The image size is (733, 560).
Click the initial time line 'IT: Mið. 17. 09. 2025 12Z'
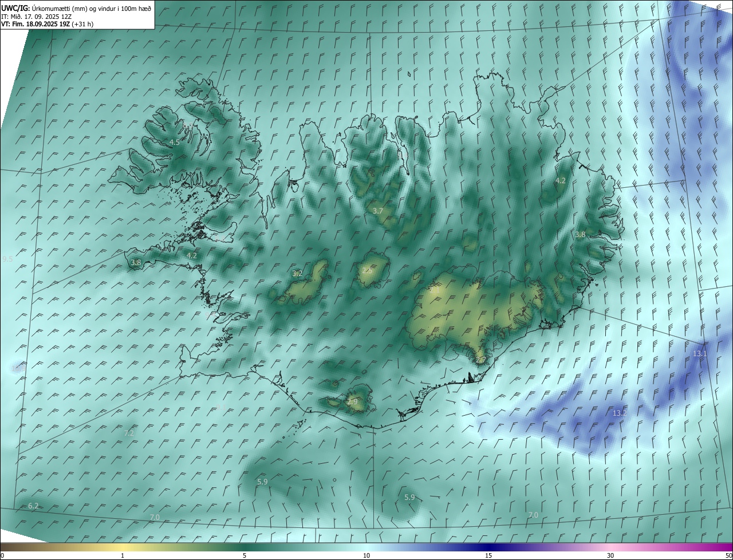36,17
